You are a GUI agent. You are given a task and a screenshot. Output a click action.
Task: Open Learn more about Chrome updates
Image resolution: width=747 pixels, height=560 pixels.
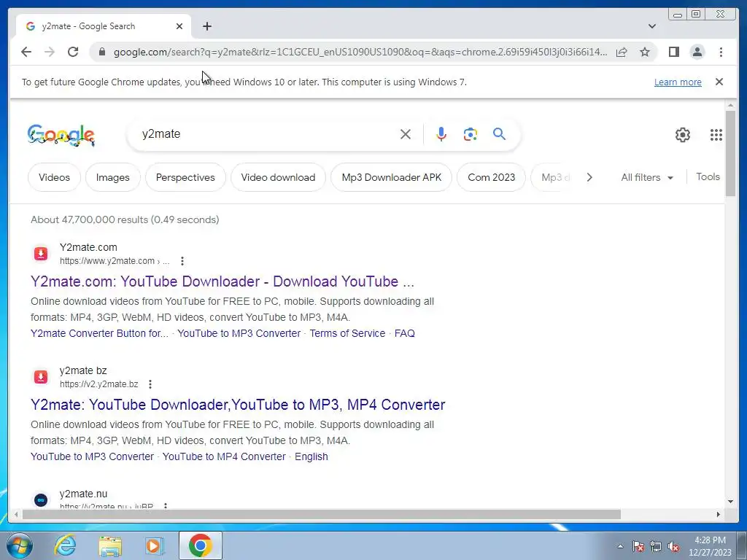coord(678,82)
